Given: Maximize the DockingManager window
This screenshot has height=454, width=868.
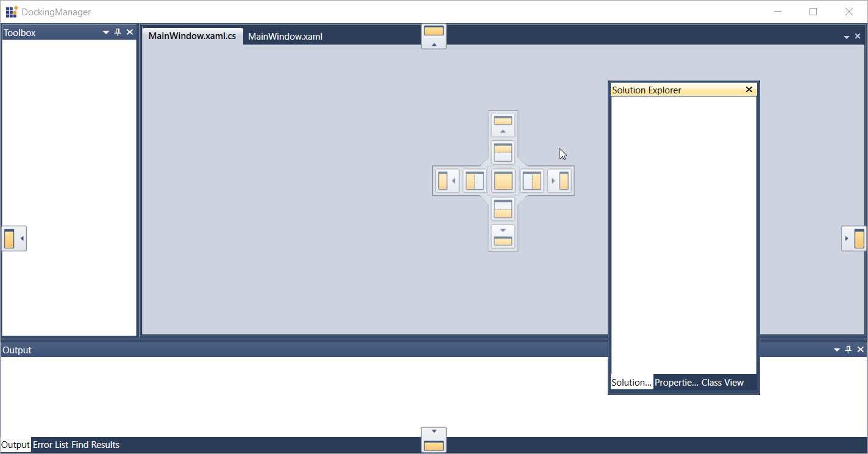Looking at the screenshot, I should pos(813,12).
